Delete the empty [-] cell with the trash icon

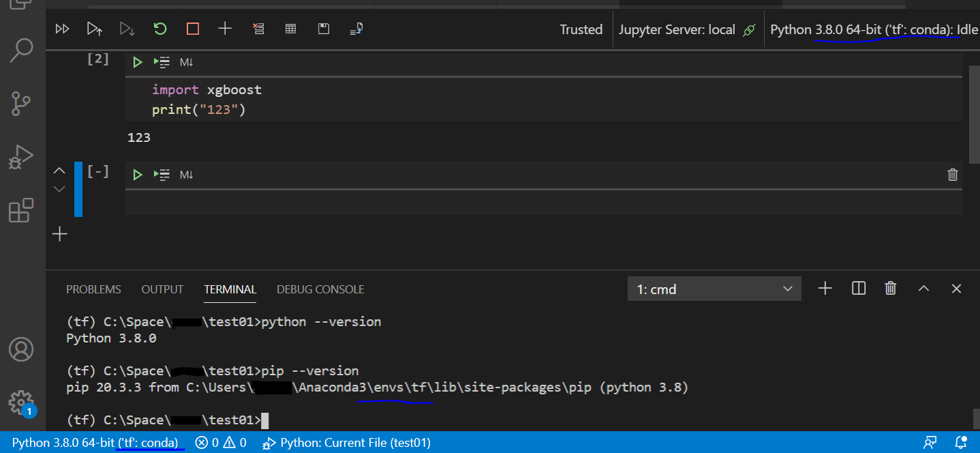pos(953,175)
